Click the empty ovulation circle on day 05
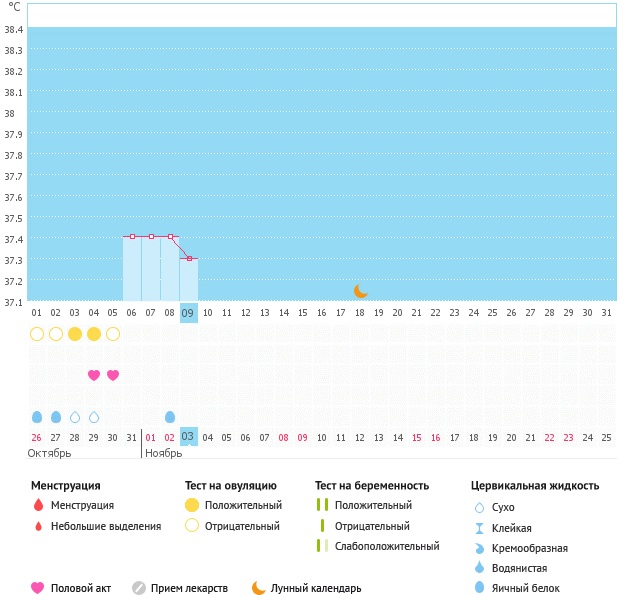 113,334
